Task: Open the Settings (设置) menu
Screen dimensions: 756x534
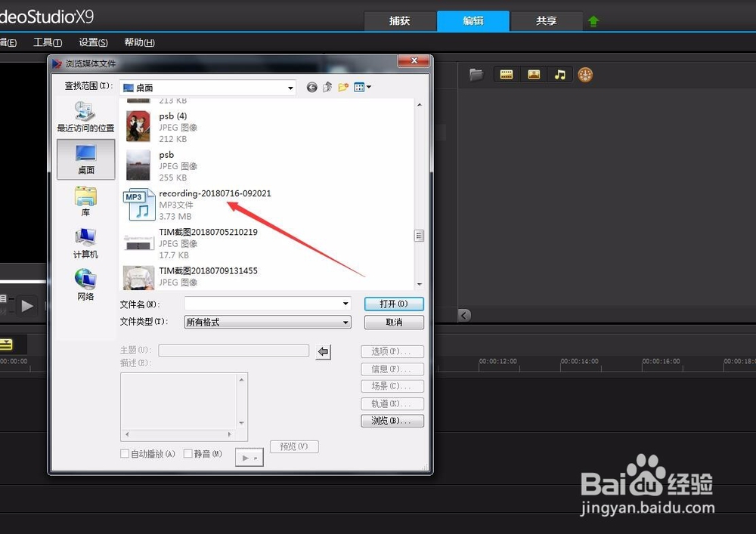Action: 93,42
